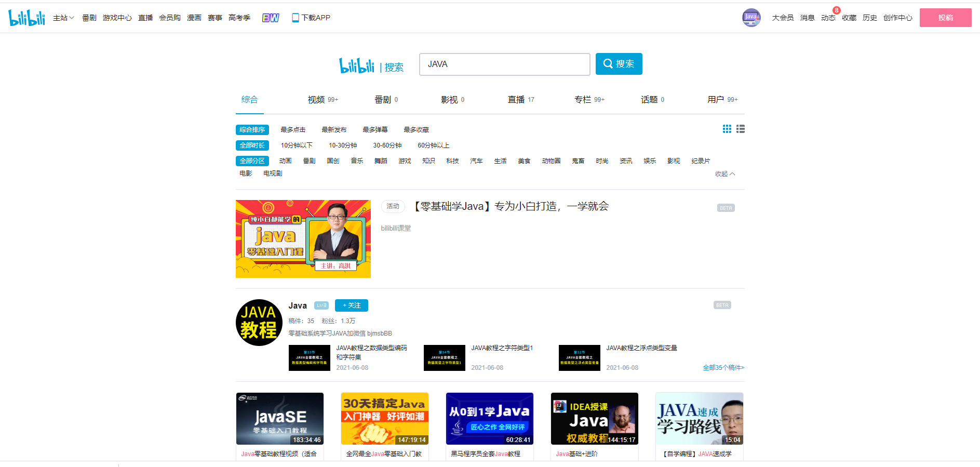Filter duration to 10分钟以下

pos(297,145)
